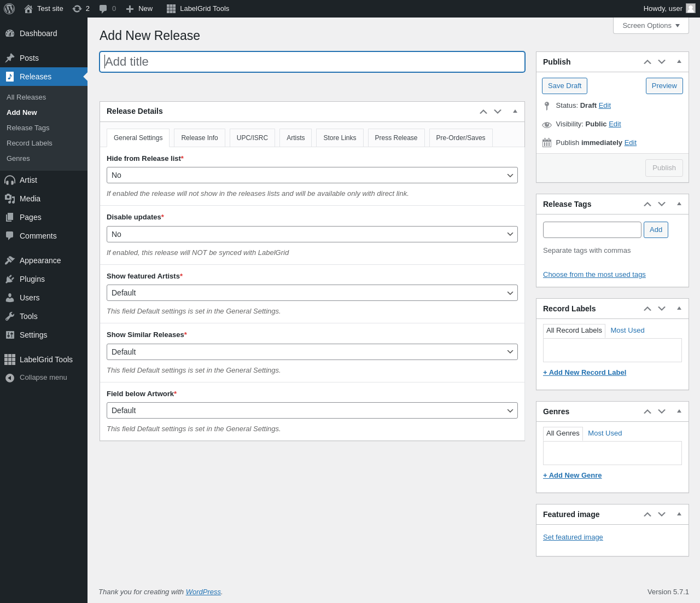Move Release Details panel up

pos(483,112)
